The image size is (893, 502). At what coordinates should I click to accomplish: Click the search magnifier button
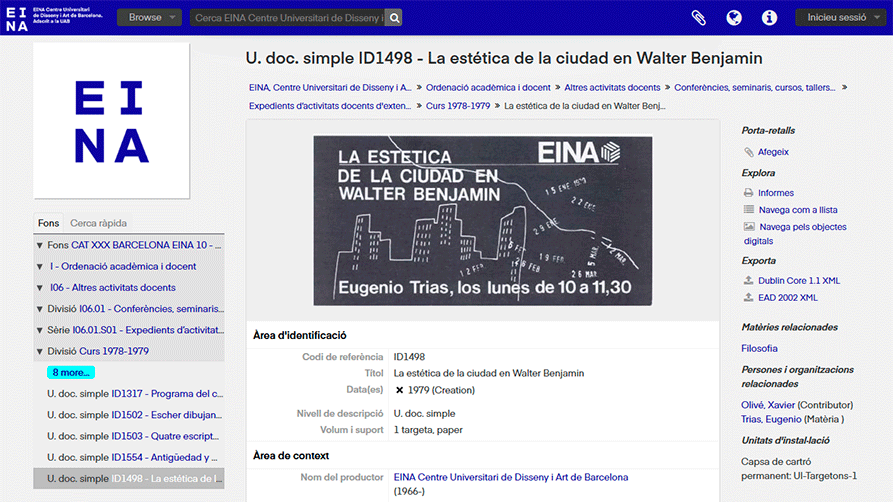pyautogui.click(x=394, y=18)
